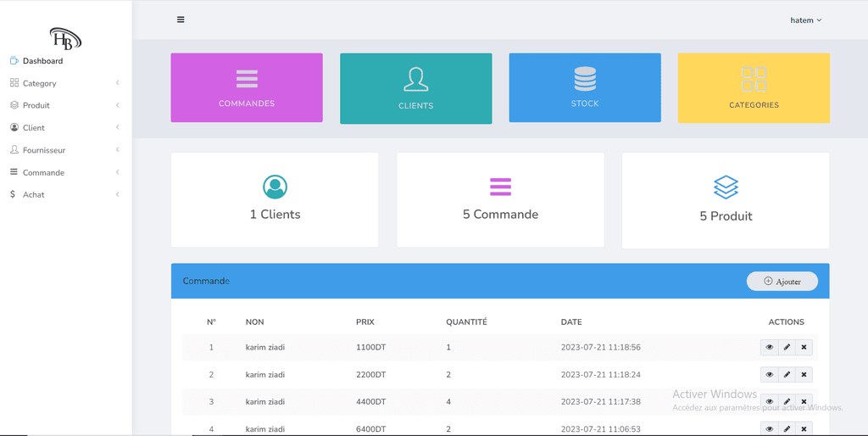
Task: Click the DATE column header
Action: (571, 321)
